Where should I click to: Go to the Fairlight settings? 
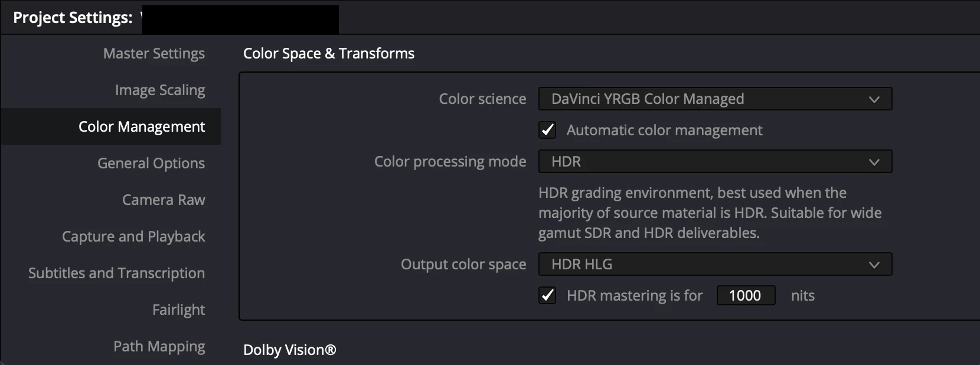(178, 309)
